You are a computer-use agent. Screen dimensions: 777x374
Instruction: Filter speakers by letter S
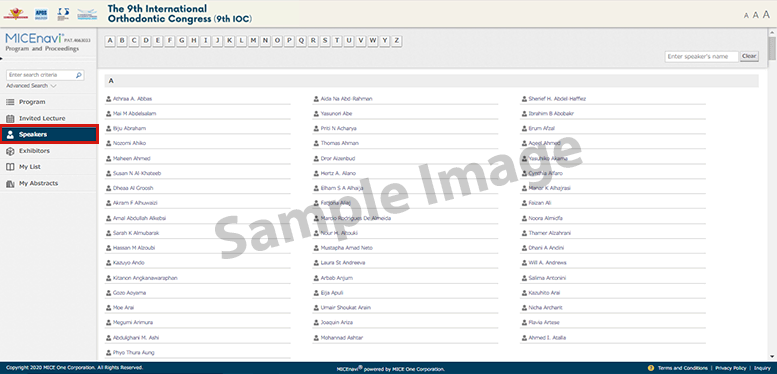pos(325,41)
